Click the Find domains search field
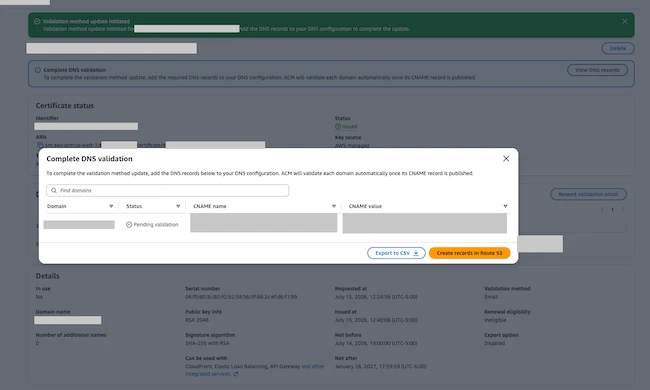Viewport: 650px width, 390px height. pyautogui.click(x=167, y=191)
